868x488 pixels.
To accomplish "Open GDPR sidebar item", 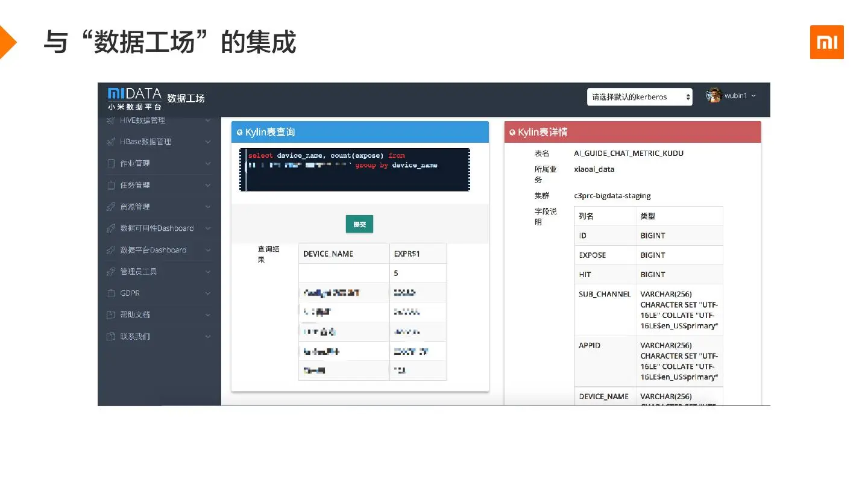I will tap(130, 293).
